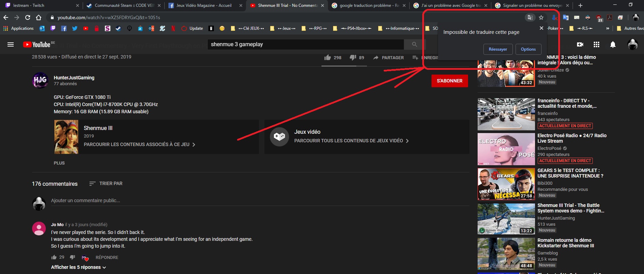Expand the RPG bookmark folder
Image resolution: width=644 pixels, height=274 pixels.
314,28
